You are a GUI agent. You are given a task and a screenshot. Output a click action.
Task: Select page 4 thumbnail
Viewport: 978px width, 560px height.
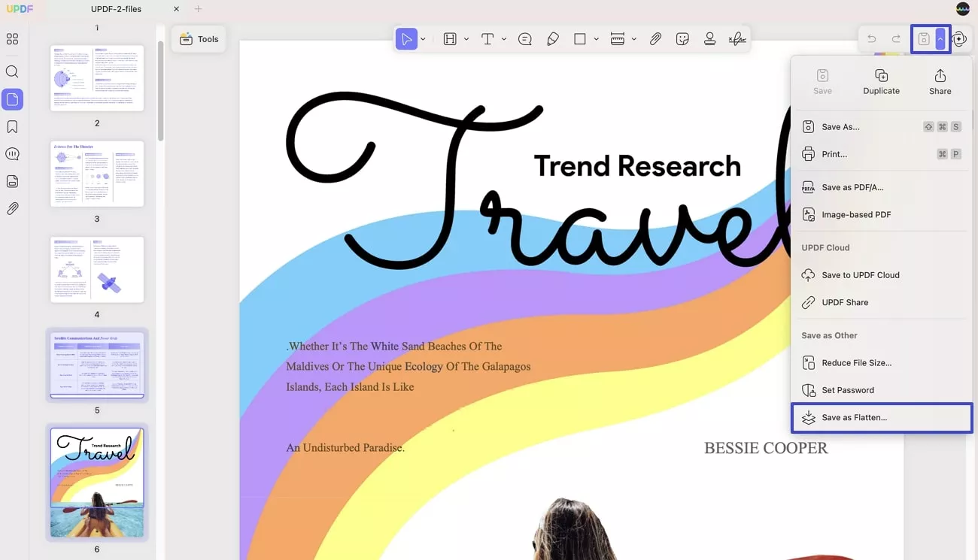pos(97,270)
